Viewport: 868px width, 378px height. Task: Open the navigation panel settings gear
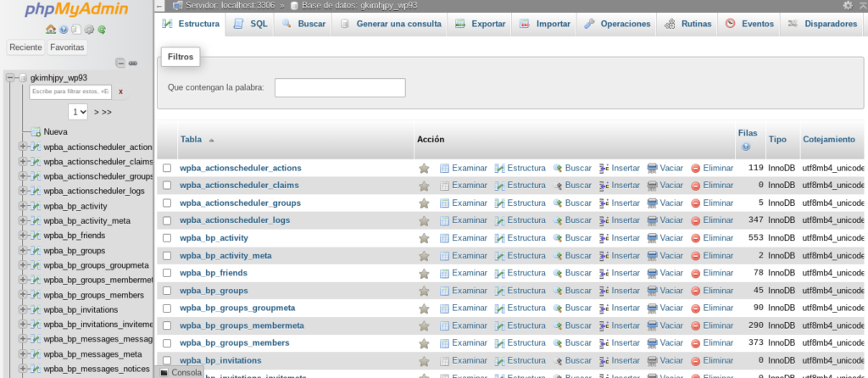89,30
